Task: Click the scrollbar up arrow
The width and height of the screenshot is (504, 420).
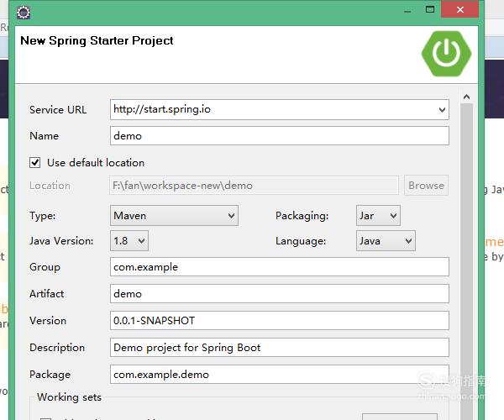Action: (x=467, y=97)
